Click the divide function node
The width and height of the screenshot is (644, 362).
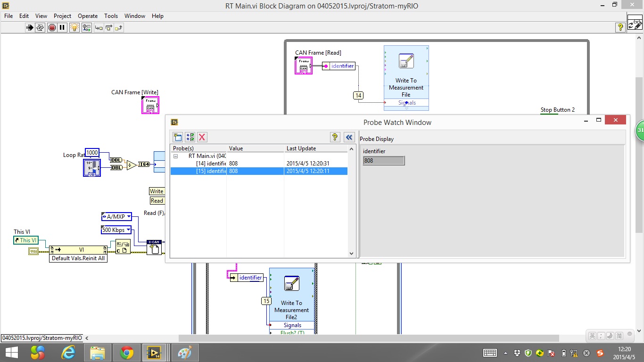[132, 165]
